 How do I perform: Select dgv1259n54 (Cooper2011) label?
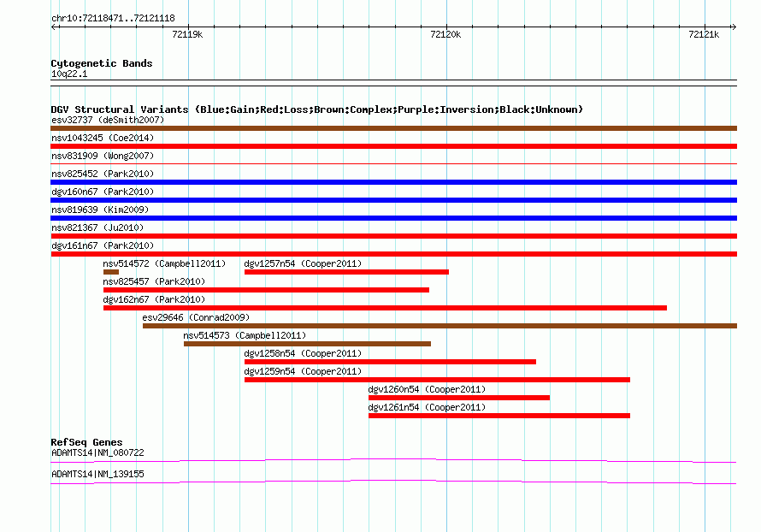click(303, 371)
